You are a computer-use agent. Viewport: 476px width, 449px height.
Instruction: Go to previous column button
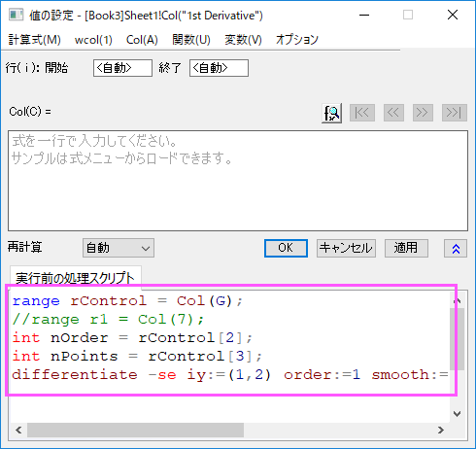point(393,113)
